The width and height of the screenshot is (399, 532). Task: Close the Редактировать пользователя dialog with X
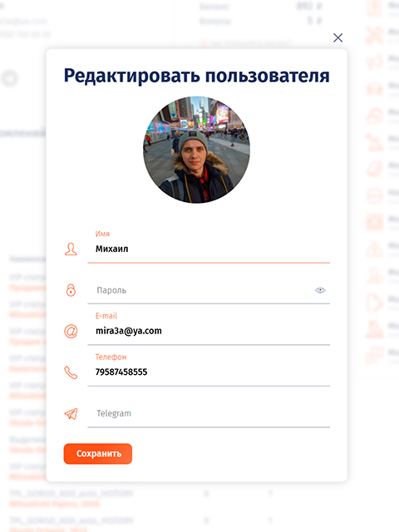pos(338,37)
